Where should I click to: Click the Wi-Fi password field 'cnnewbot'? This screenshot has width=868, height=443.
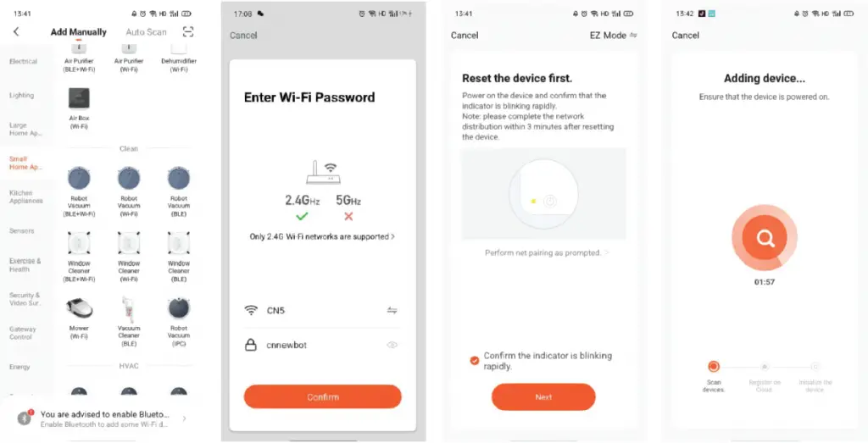pyautogui.click(x=322, y=345)
